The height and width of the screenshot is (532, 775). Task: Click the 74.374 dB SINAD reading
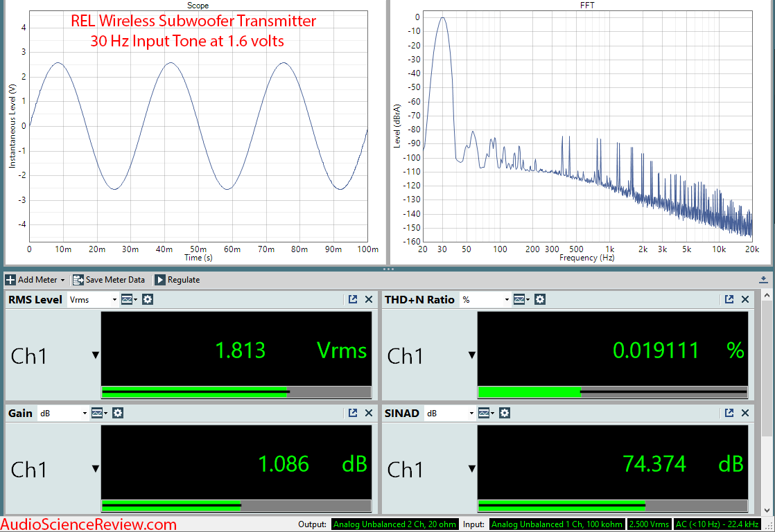click(683, 464)
